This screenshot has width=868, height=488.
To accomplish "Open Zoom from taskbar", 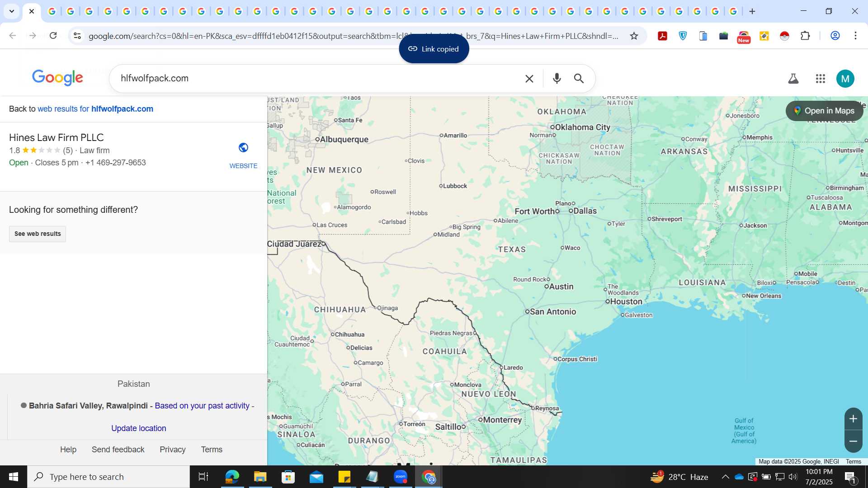I will 401,477.
